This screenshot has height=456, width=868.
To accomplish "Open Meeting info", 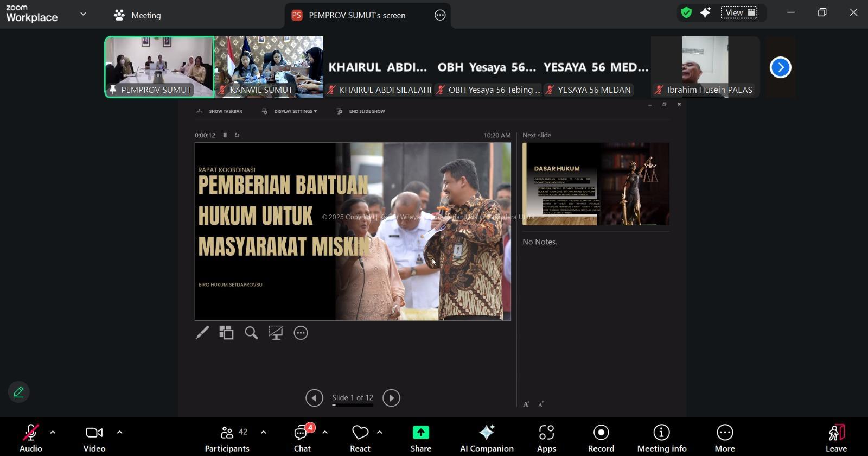I will [x=661, y=439].
